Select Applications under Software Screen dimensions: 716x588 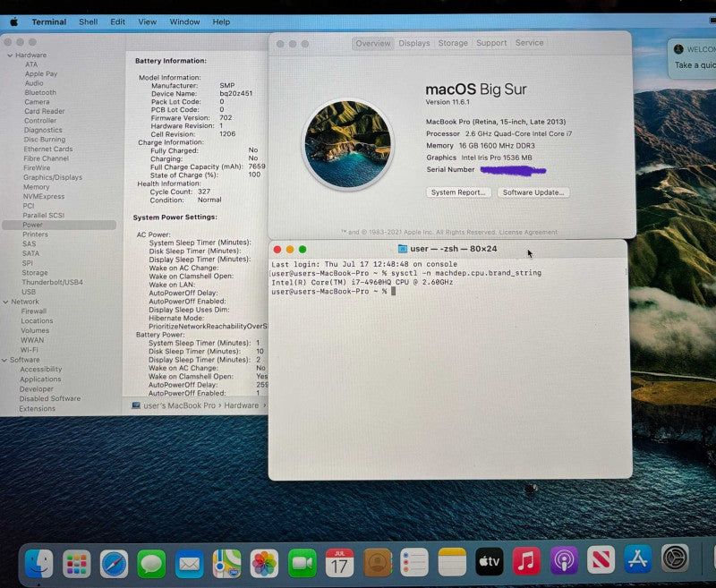coord(40,379)
